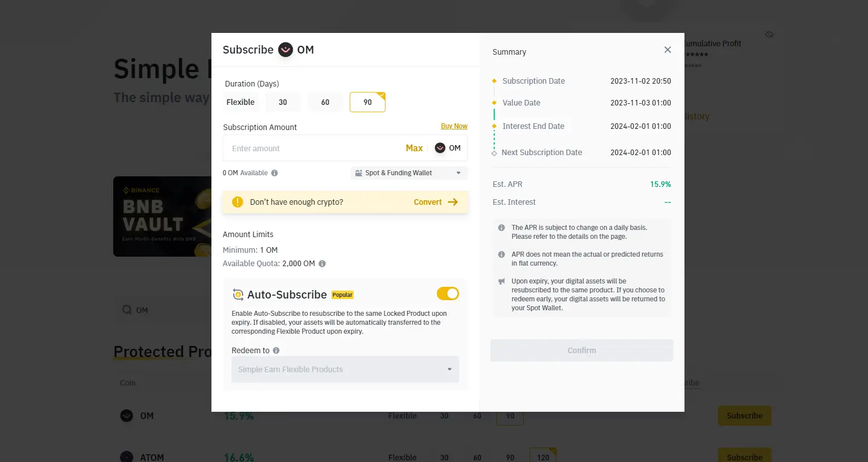This screenshot has height=462, width=868.
Task: Select the Flexible duration option
Action: [x=240, y=102]
